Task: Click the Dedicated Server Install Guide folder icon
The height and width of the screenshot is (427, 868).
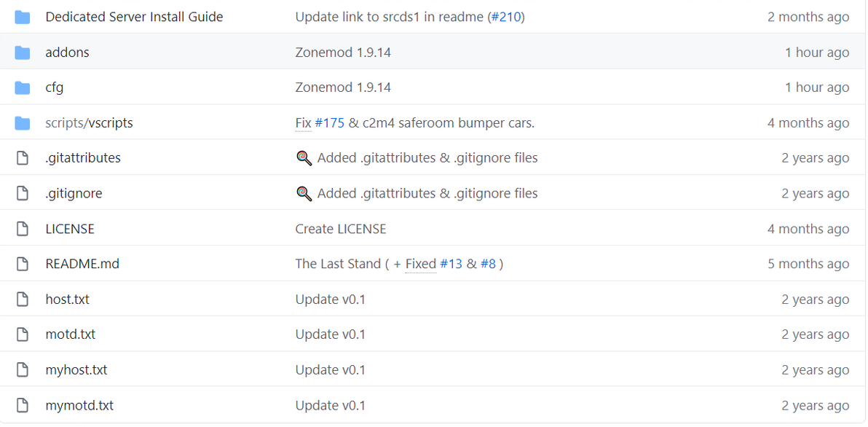Action: pos(23,17)
